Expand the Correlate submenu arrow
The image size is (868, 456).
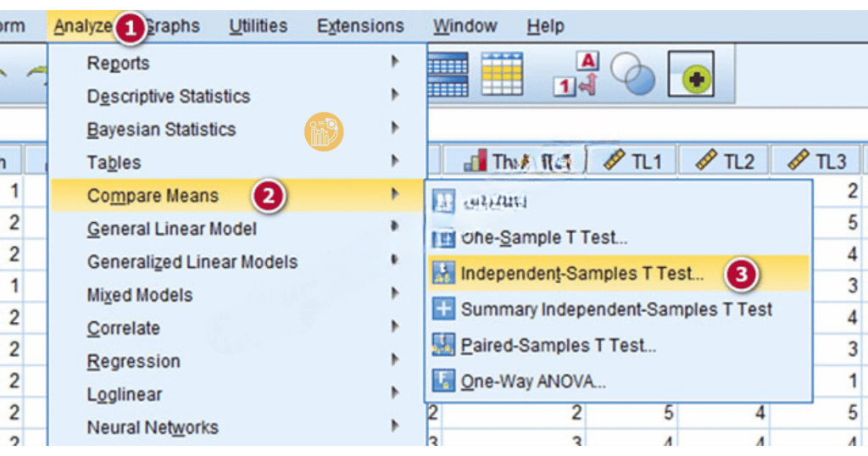point(395,328)
